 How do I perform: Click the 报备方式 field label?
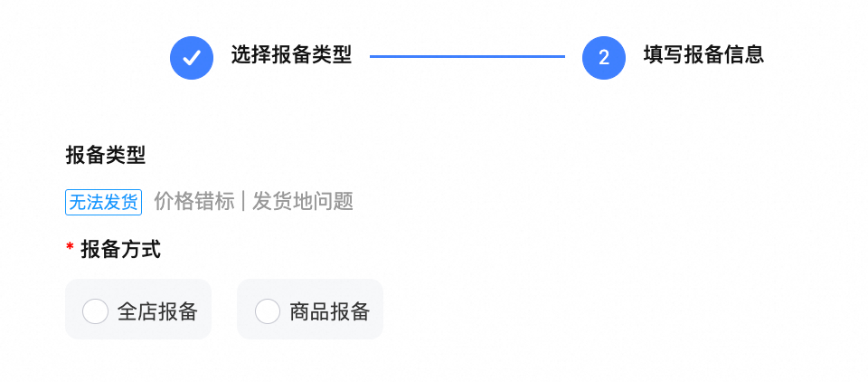point(120,250)
